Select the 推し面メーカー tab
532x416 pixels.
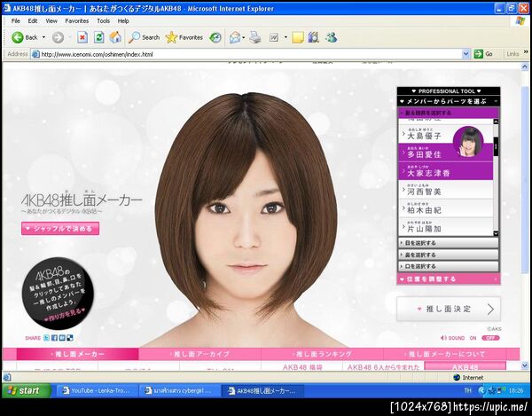coord(77,354)
